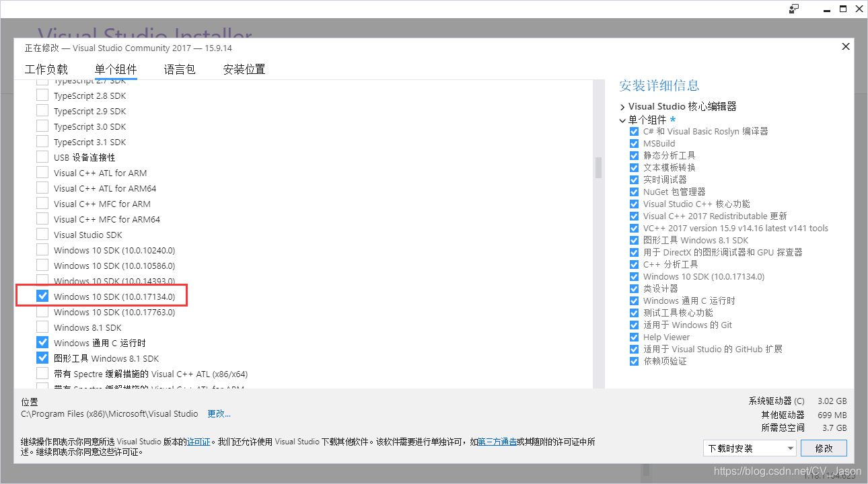Uncheck NuGet 包管理器 in install details
The image size is (868, 484).
click(x=634, y=192)
